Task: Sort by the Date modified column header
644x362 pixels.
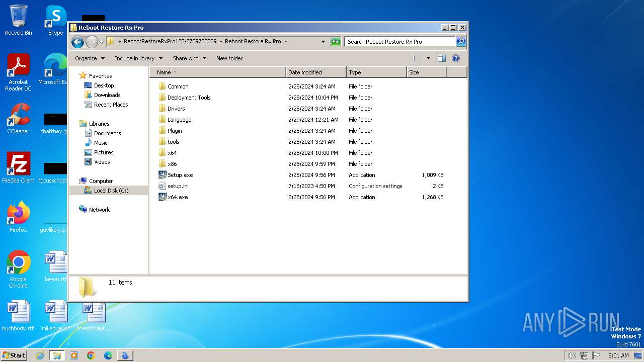Action: [x=316, y=72]
